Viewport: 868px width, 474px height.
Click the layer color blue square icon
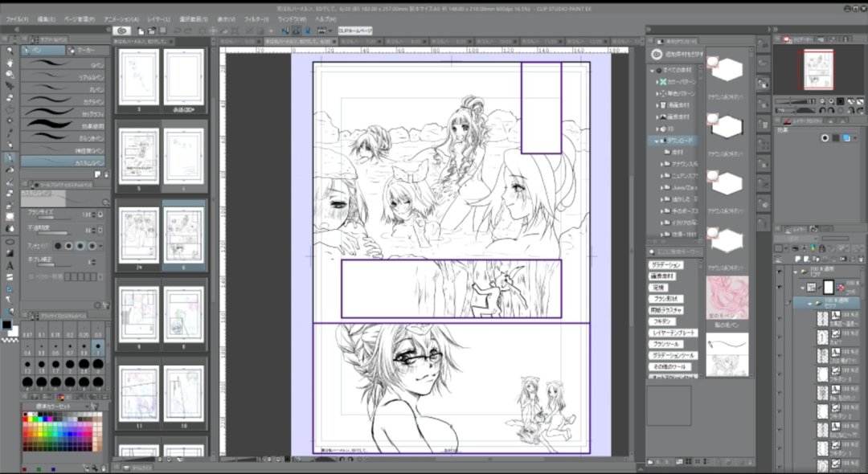coord(846,137)
